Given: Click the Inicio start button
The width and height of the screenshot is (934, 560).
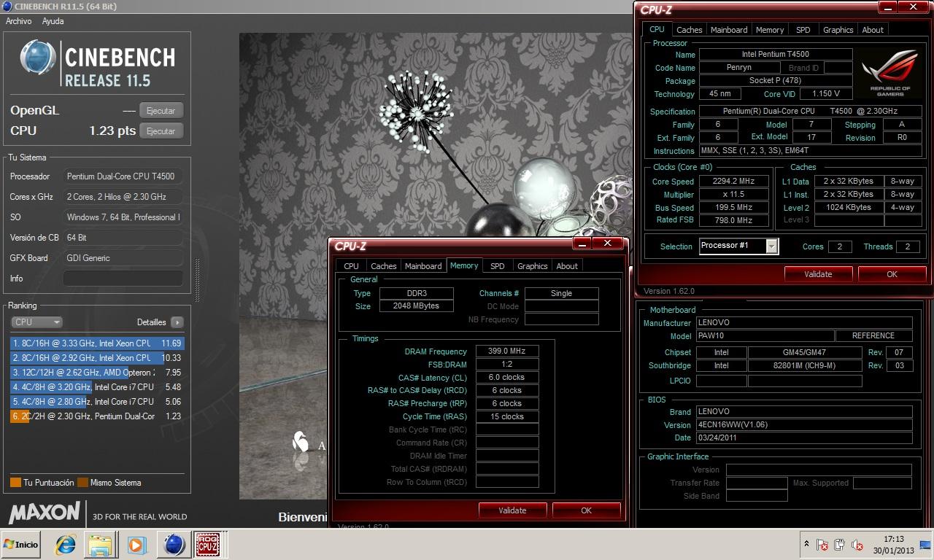Looking at the screenshot, I should click(x=21, y=544).
